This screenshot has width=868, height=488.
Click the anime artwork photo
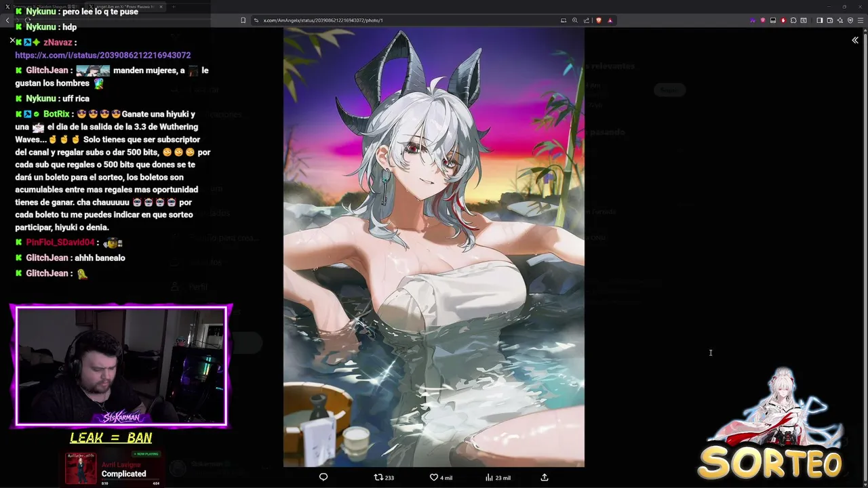(x=434, y=247)
